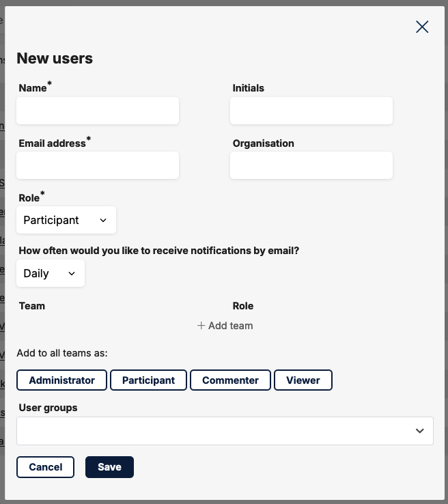Save the new user
Screen dimensions: 448x504
[109, 467]
